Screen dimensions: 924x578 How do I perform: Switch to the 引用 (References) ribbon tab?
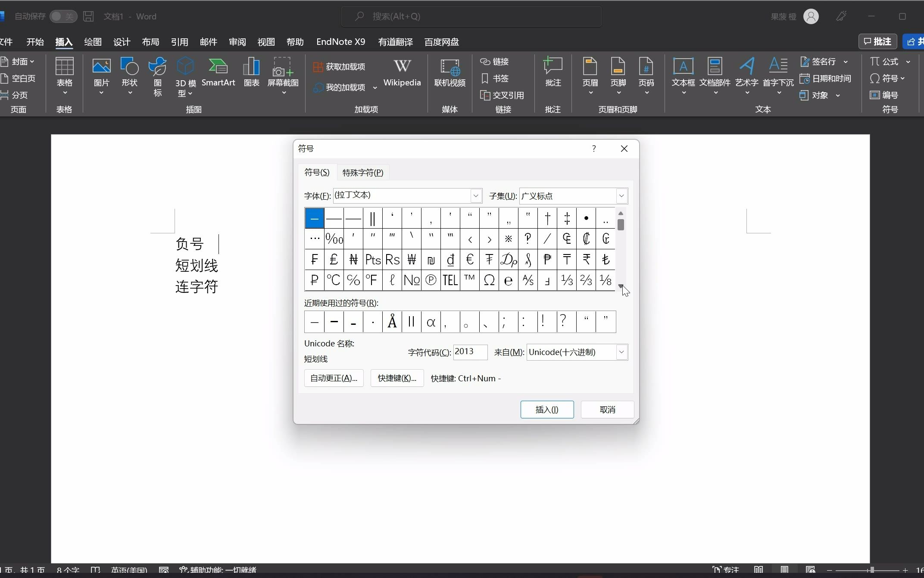179,42
